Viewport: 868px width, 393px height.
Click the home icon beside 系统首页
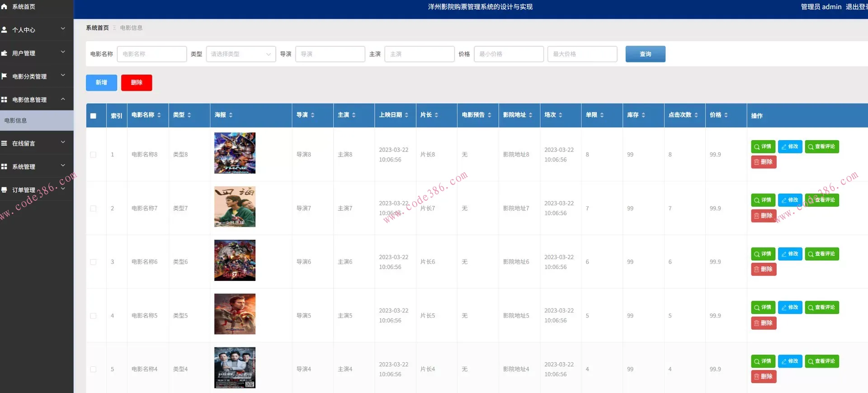click(4, 7)
